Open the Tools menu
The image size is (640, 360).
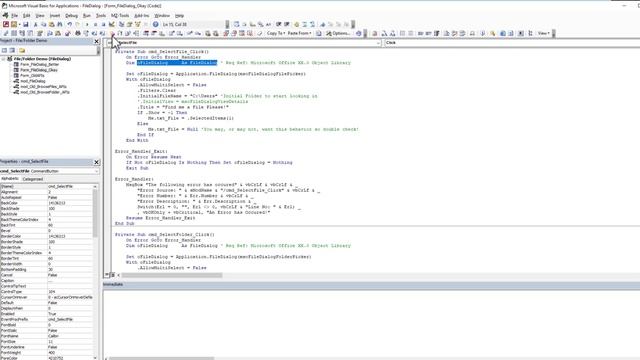pos(101,16)
